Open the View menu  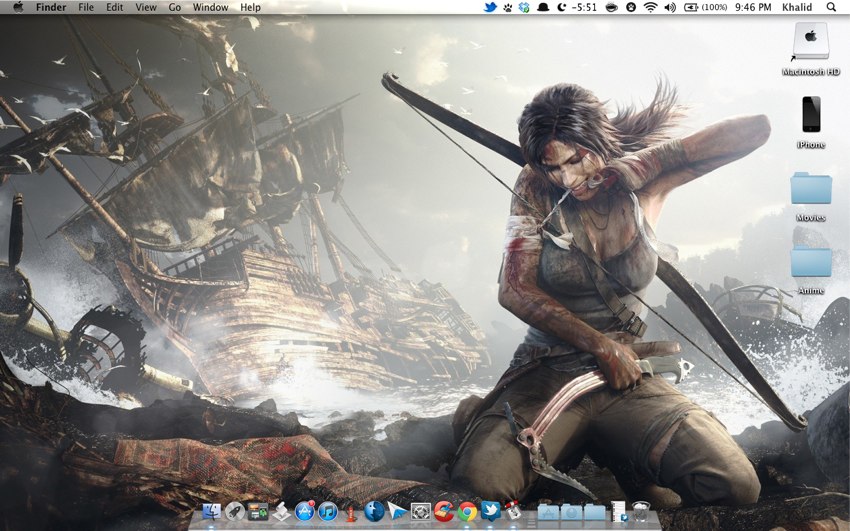pos(146,8)
